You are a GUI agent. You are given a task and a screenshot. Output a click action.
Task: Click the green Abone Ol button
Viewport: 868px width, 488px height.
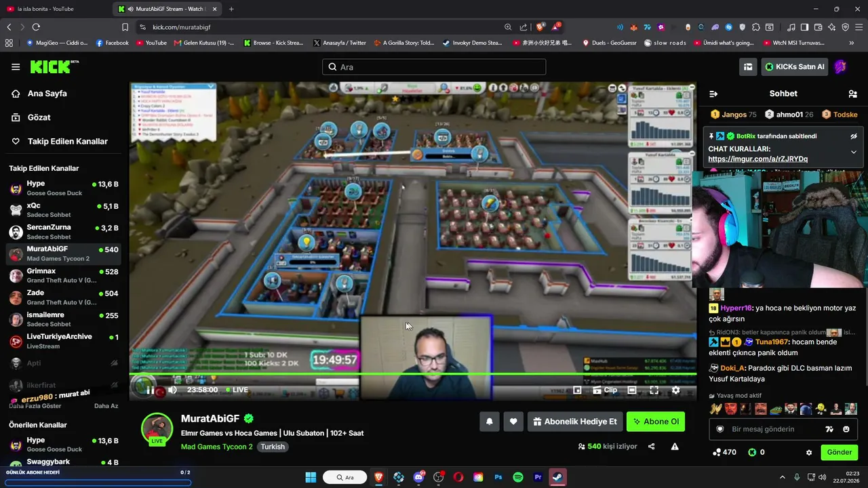pos(656,422)
